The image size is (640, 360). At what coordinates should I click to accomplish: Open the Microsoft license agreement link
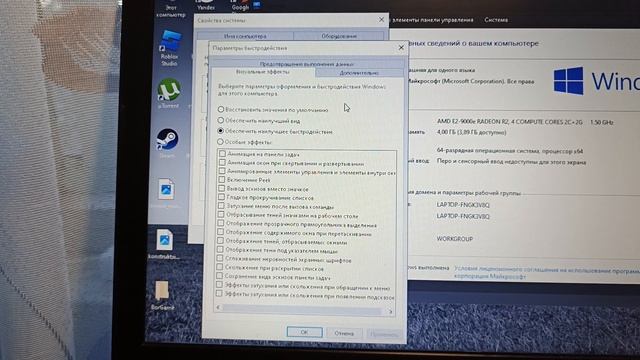click(547, 273)
